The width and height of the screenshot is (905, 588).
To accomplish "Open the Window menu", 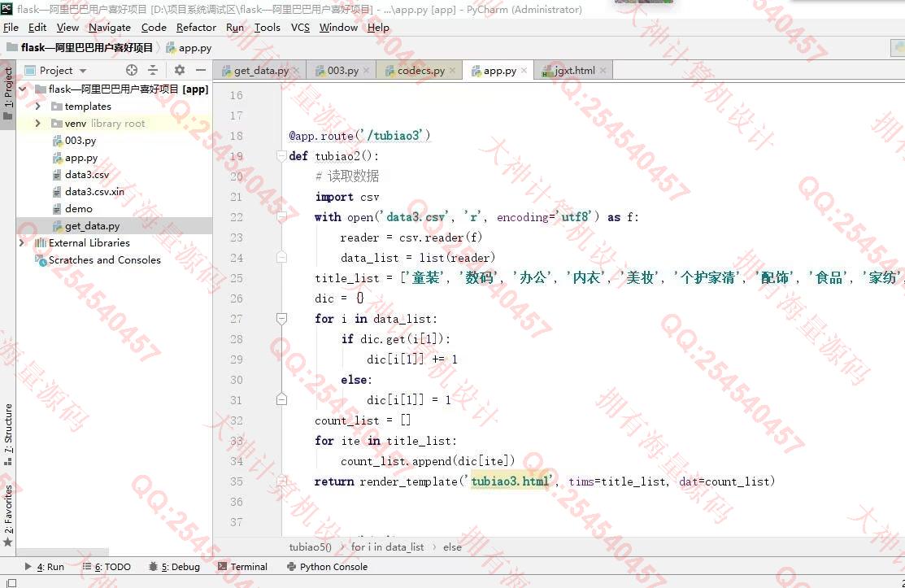I will [x=339, y=27].
